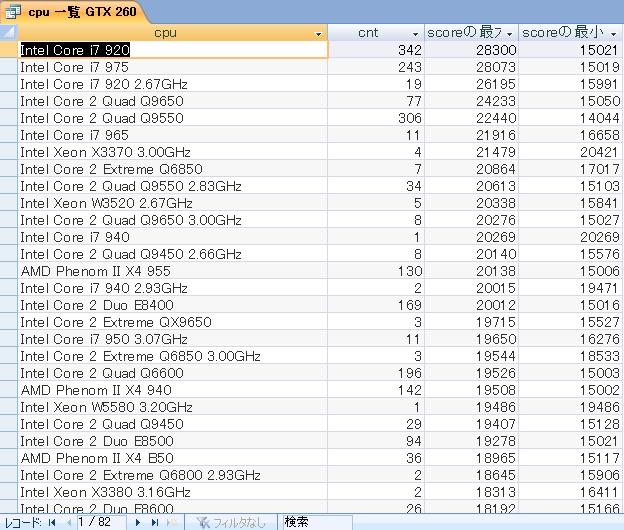The image size is (624, 530).
Task: Click cell 'Intel Core 2 Quad Q9550'
Action: (x=173, y=118)
